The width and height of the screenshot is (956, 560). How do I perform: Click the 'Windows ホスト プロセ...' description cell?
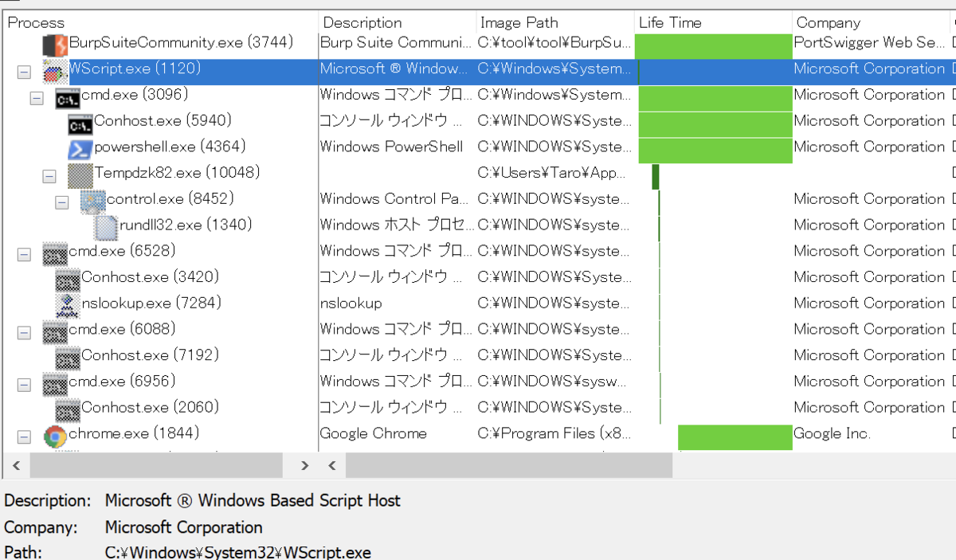point(397,225)
